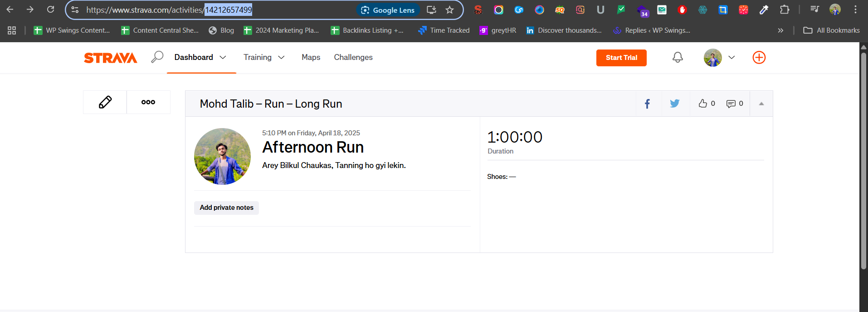Click the install app icon in address bar
This screenshot has width=868, height=312.
point(431,10)
